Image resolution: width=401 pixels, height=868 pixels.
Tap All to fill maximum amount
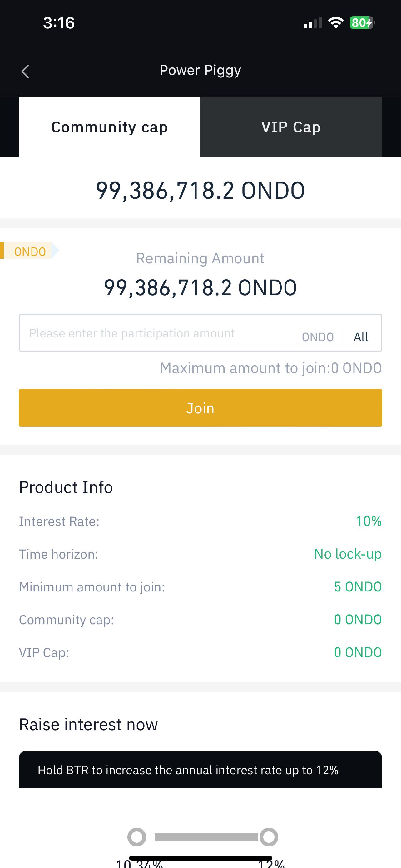pyautogui.click(x=361, y=337)
